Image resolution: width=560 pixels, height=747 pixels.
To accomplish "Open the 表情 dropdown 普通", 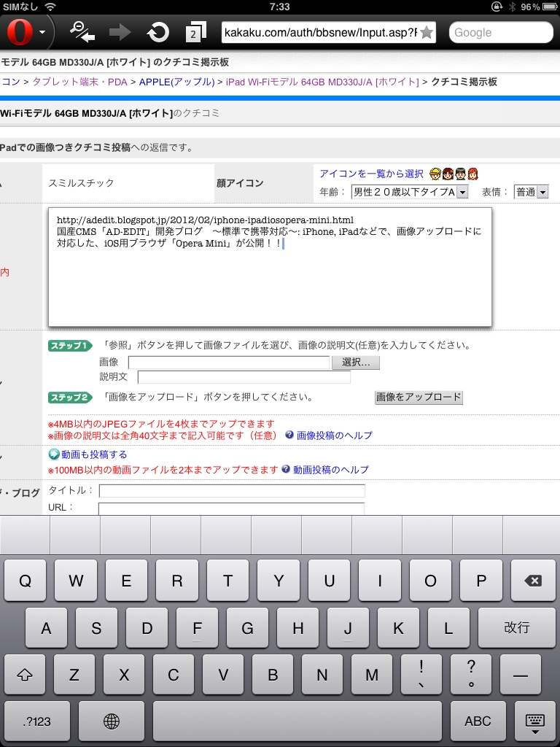I will [x=532, y=192].
